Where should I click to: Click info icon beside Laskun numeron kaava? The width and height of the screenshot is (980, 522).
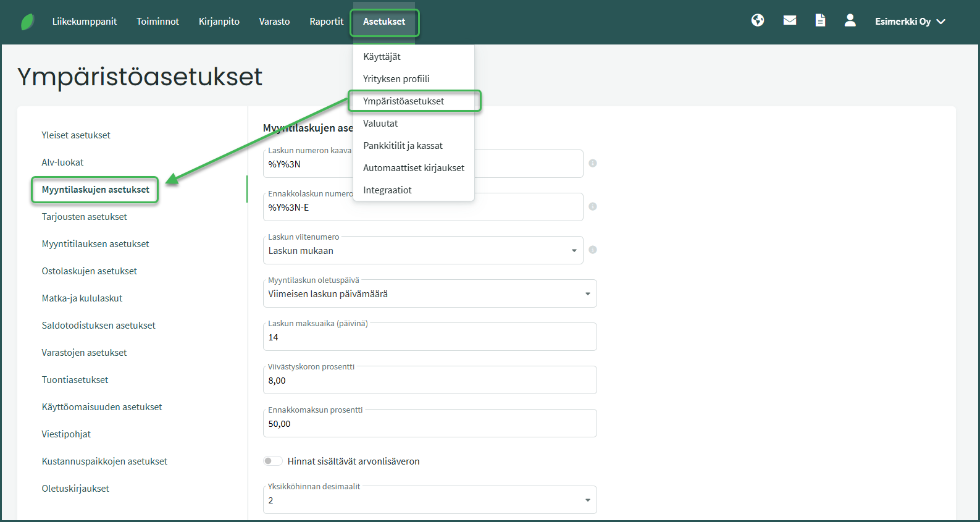592,164
